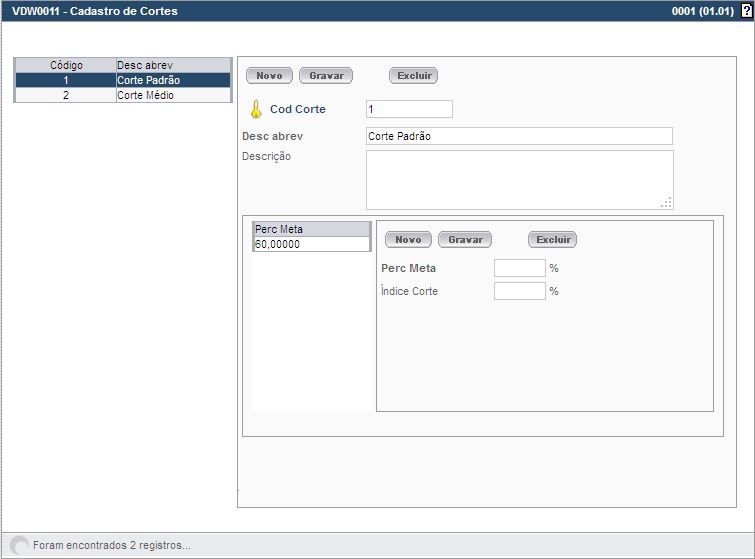Image resolution: width=755 pixels, height=559 pixels.
Task: Click the status bar loading icon
Action: tap(19, 545)
